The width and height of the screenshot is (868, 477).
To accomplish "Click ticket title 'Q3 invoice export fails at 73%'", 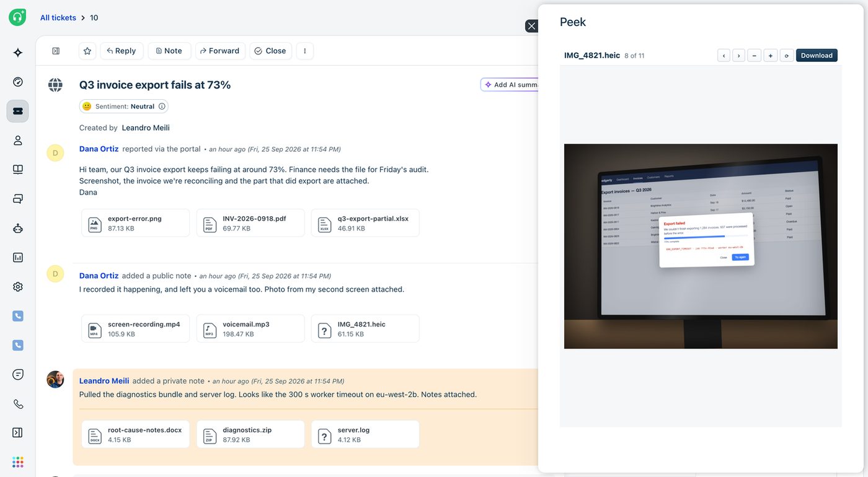I will coord(155,85).
